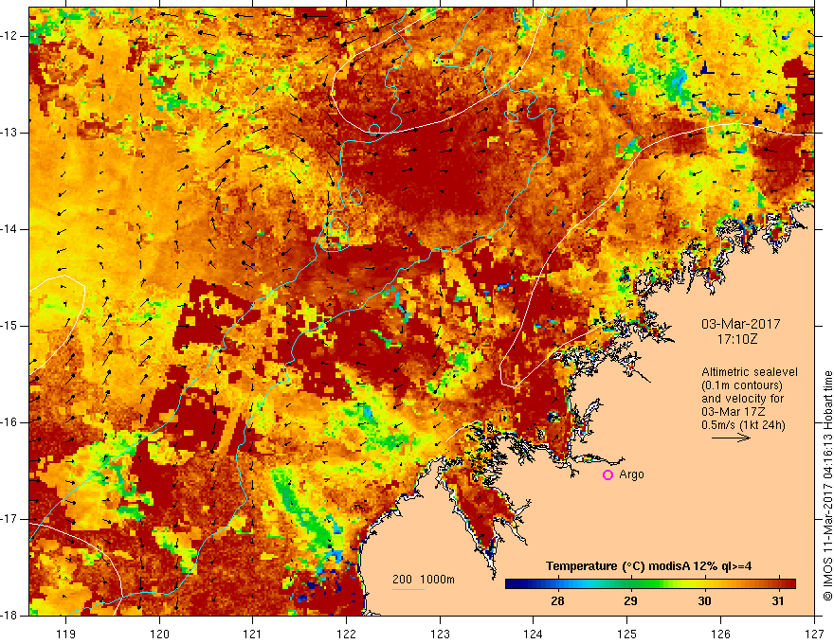The width and height of the screenshot is (834, 644).
Task: Click the longitude 123 axis label
Action: pyautogui.click(x=440, y=634)
